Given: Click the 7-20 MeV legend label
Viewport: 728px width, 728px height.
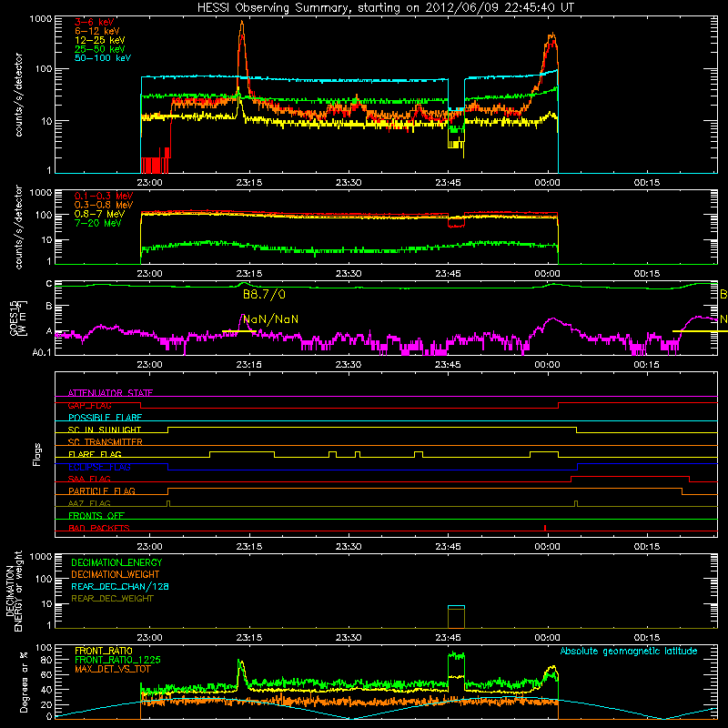Looking at the screenshot, I should (x=98, y=223).
